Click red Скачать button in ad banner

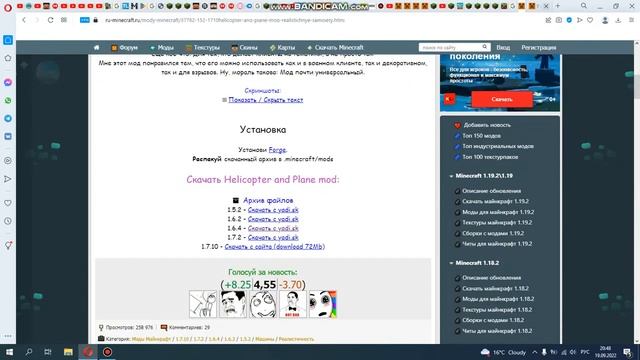click(x=502, y=99)
